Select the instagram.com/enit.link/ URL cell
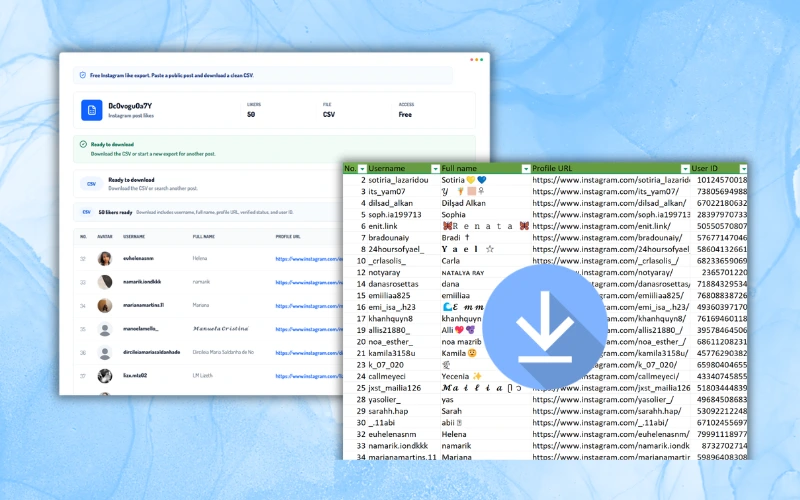800x500 pixels. (x=610, y=226)
